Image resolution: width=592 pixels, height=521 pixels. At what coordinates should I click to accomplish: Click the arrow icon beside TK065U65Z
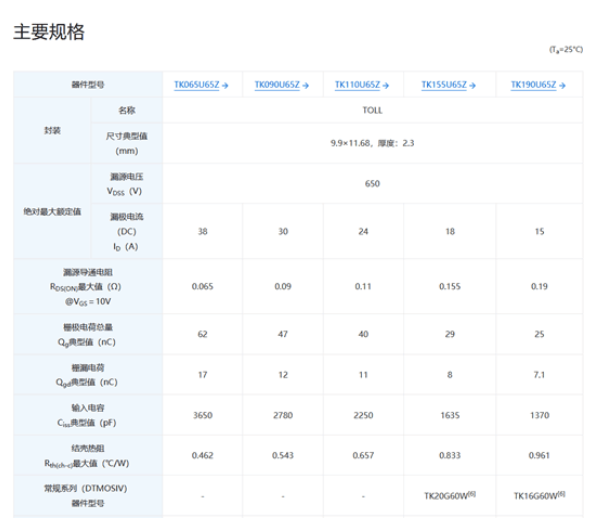225,86
